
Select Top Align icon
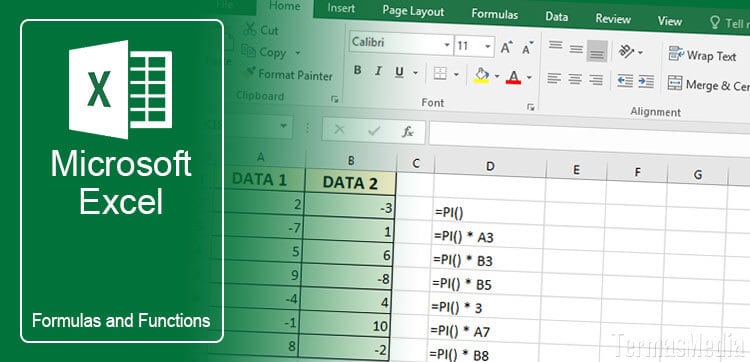point(555,45)
